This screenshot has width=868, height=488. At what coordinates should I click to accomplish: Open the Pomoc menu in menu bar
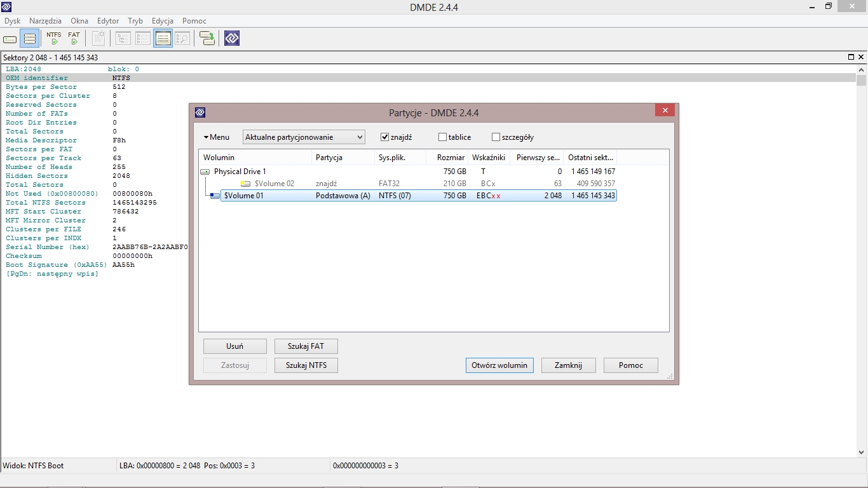pyautogui.click(x=194, y=21)
